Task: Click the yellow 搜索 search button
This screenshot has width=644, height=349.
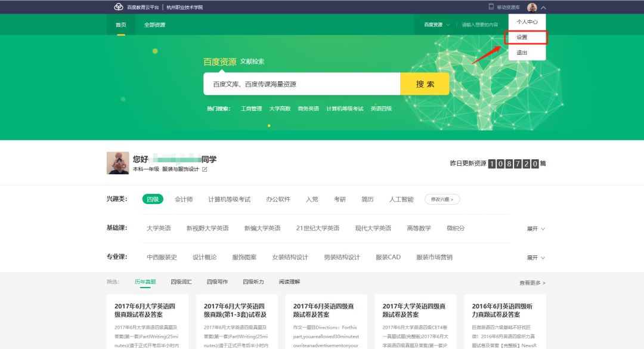Action: click(425, 84)
